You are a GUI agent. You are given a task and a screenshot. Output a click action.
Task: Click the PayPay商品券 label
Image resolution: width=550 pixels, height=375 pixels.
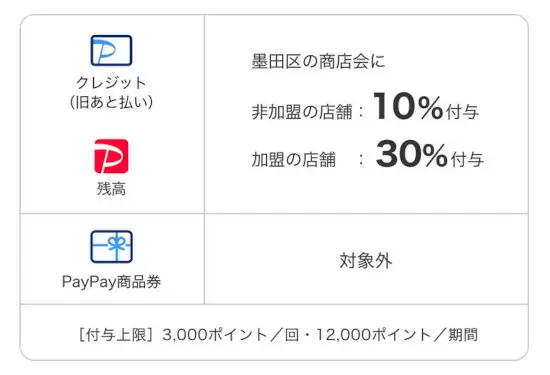click(x=111, y=282)
